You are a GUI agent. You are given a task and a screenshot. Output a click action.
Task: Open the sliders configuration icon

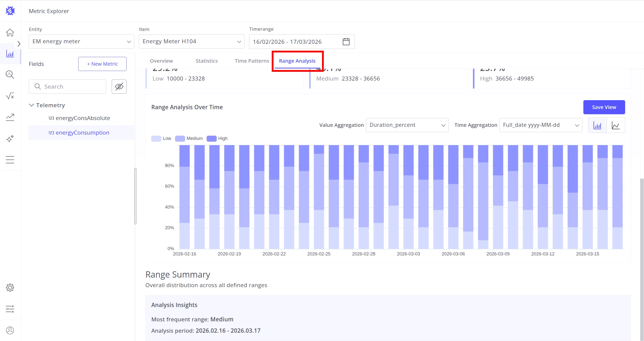[x=10, y=309]
